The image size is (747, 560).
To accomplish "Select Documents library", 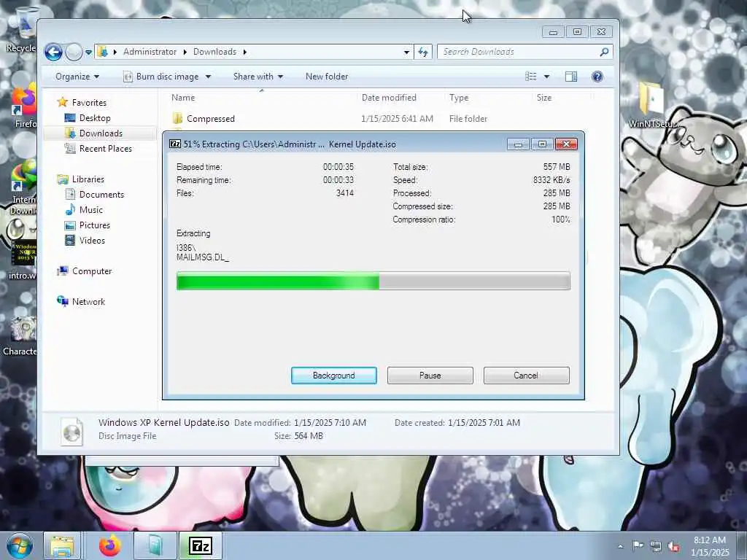I will tap(101, 194).
